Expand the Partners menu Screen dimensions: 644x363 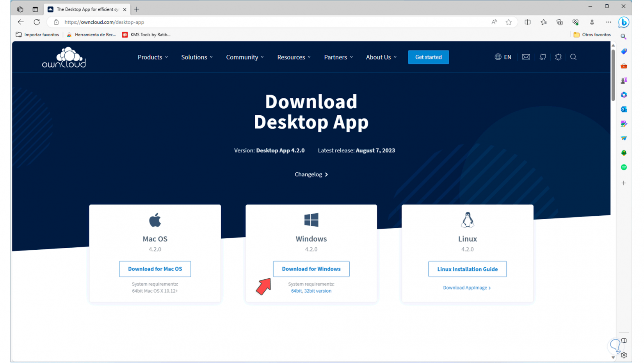(x=339, y=57)
